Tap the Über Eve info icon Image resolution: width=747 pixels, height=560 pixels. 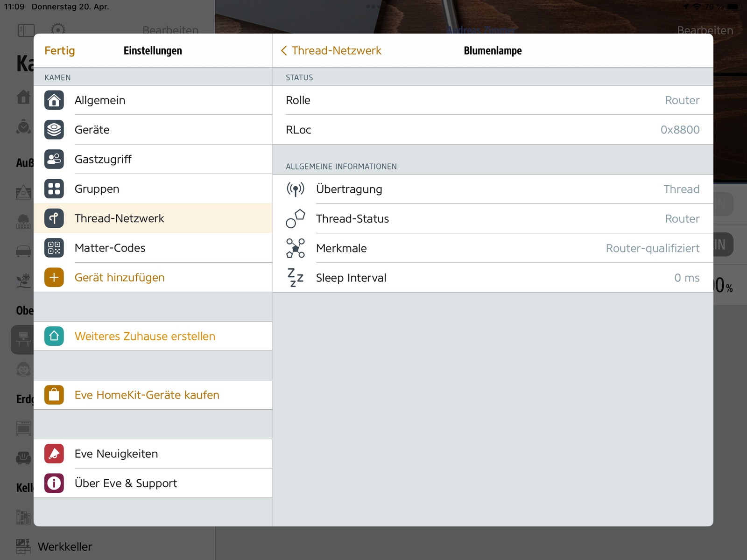(x=54, y=483)
